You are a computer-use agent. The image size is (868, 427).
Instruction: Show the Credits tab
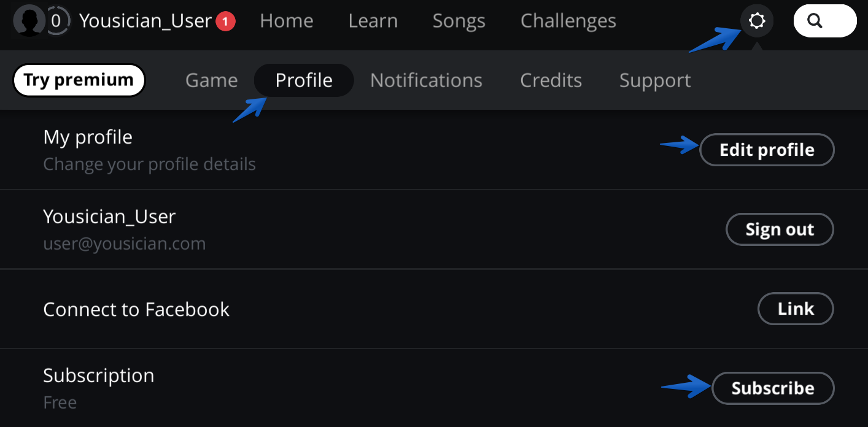pyautogui.click(x=551, y=80)
